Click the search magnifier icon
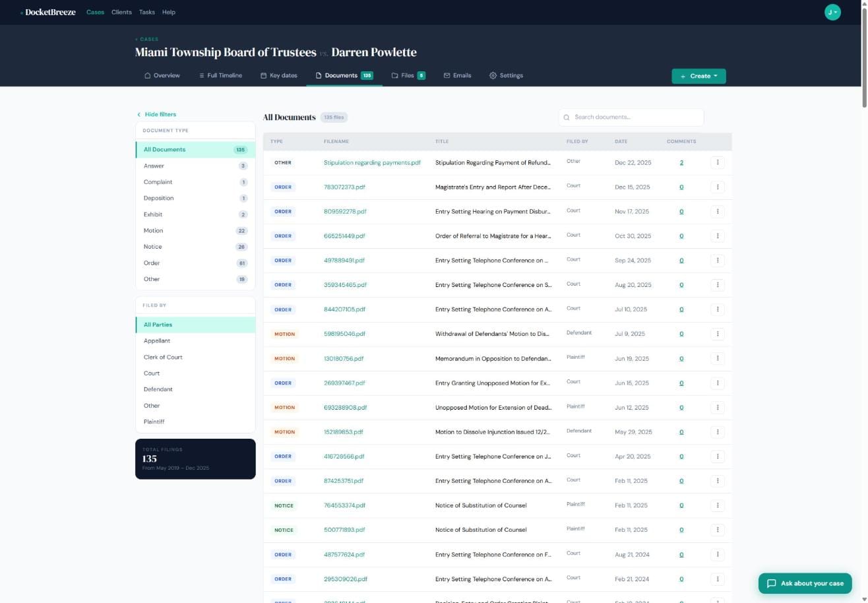Screen dimensions: 868x603 click(x=567, y=117)
